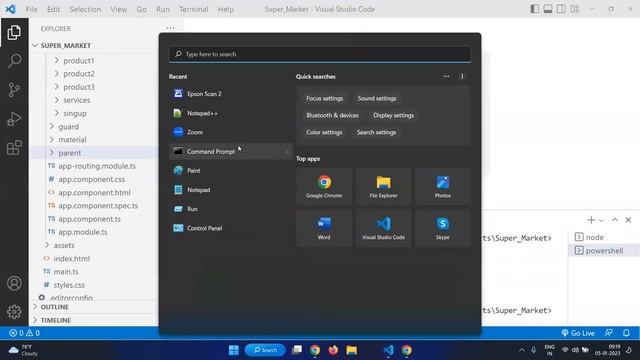
Task: Open Customize Layout icon in title bar
Action: tap(575, 9)
